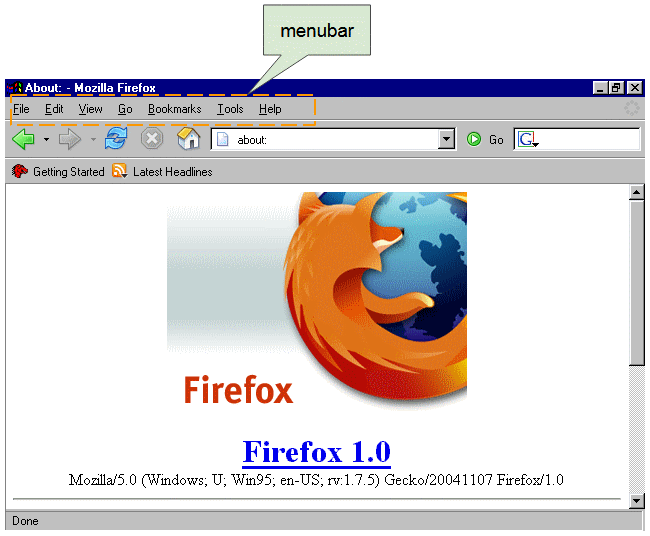This screenshot has height=536, width=650.
Task: Click the gray Forward arrow
Action: (70, 139)
